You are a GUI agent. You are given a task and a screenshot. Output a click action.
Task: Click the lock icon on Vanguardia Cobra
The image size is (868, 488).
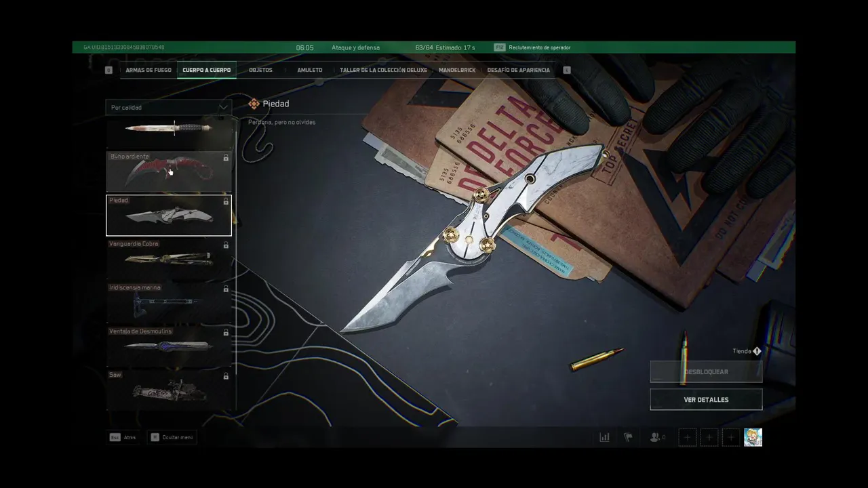[226, 245]
